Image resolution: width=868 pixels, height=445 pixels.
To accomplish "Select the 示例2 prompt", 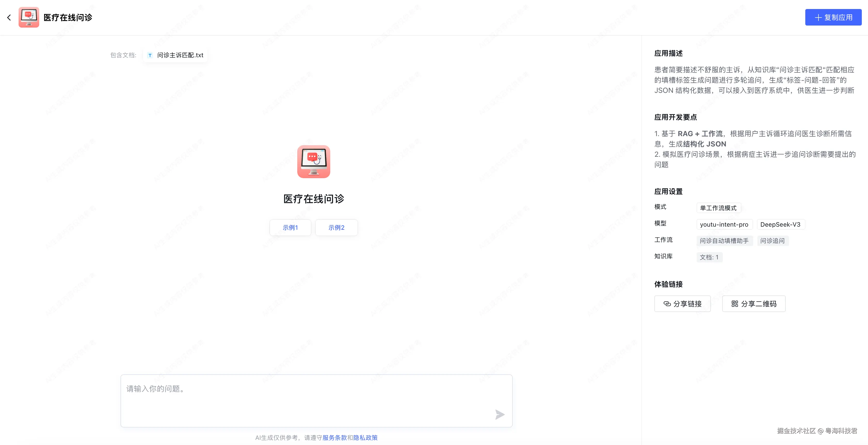I will 336,228.
